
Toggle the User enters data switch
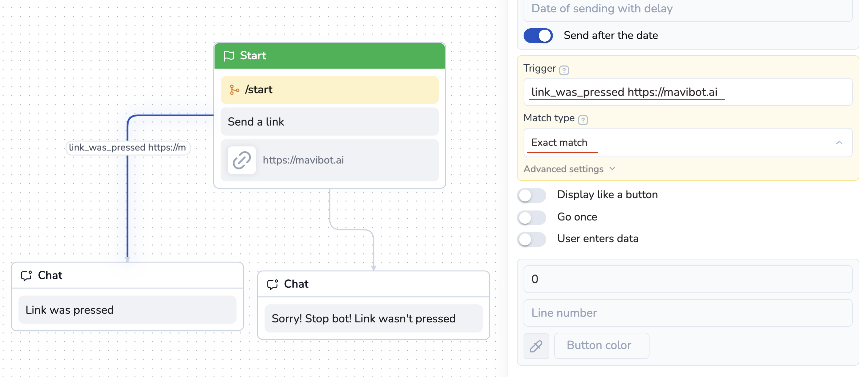point(531,239)
